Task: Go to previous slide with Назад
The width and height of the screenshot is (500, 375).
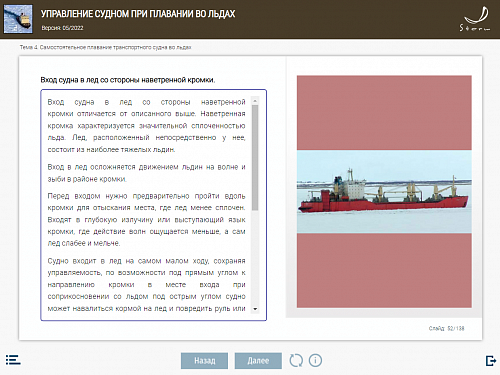Action: [205, 361]
